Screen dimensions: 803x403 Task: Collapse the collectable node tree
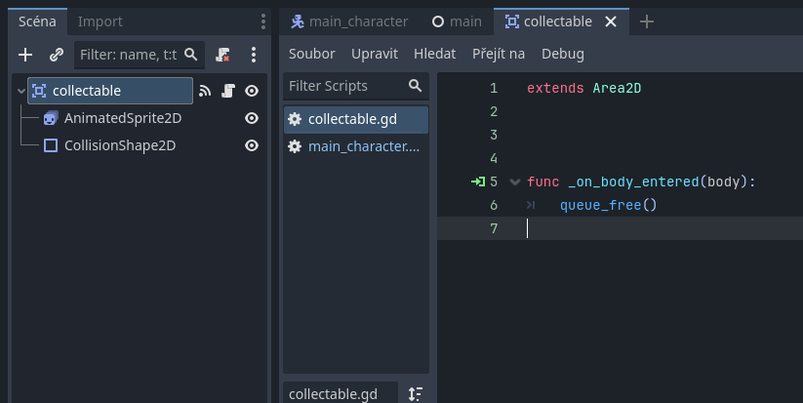pos(21,91)
